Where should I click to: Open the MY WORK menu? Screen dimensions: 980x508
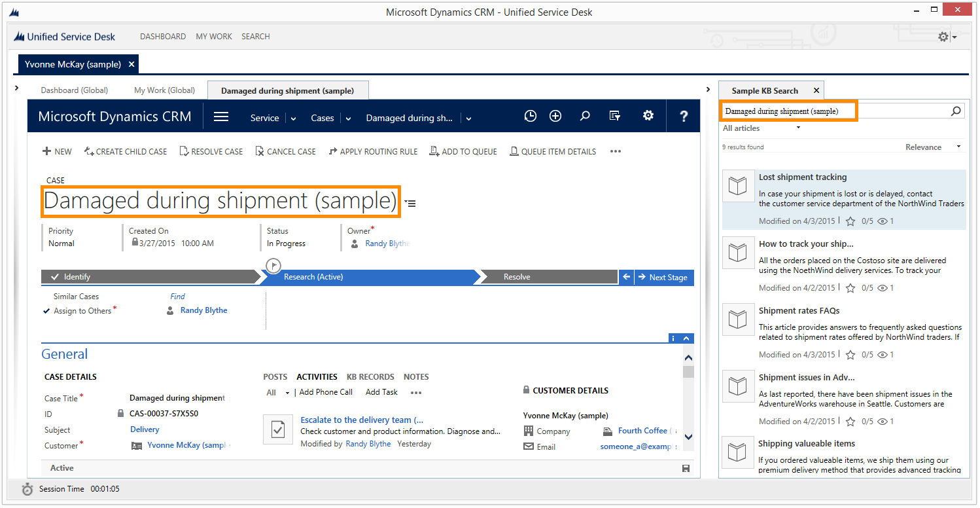[x=213, y=36]
